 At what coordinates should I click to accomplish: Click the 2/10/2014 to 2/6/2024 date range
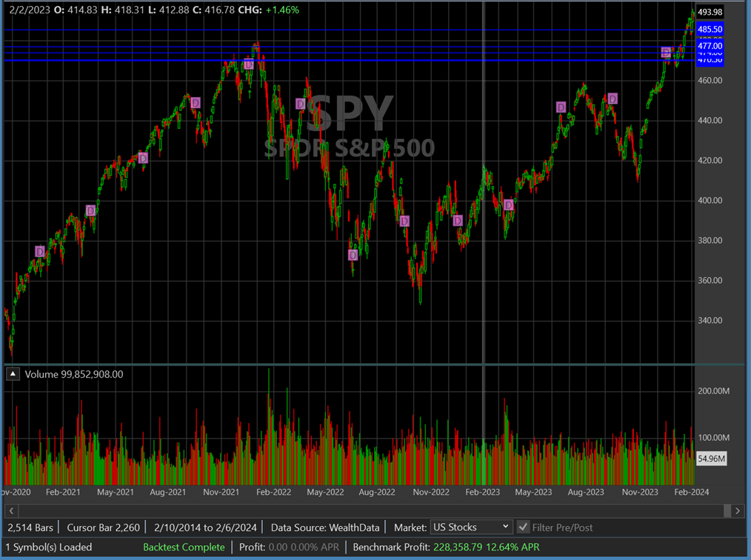[x=205, y=527]
